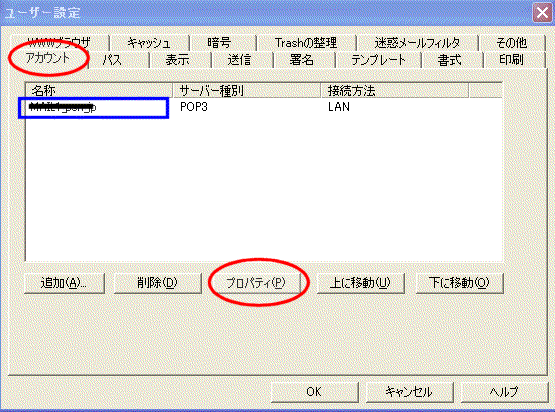Move account up with 上に移動(U)
555x412 pixels.
coord(360,283)
